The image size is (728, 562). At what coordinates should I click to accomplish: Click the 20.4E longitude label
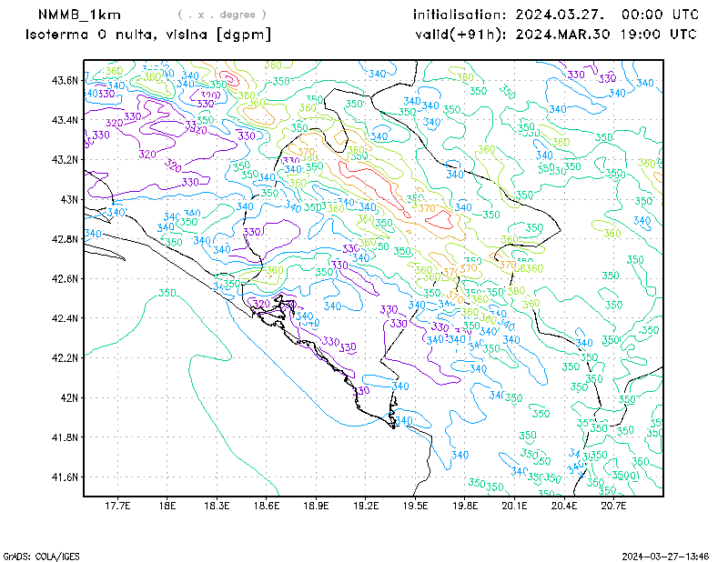(564, 506)
